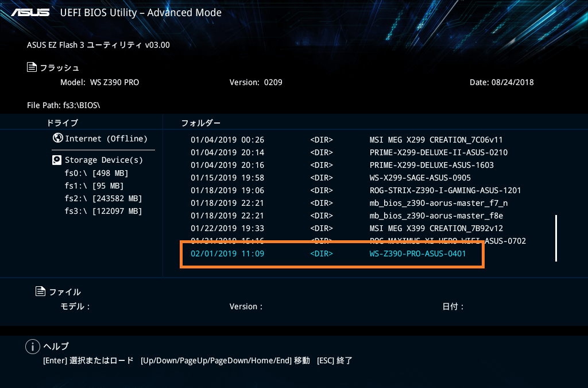The image size is (588, 388).
Task: Click the モデル field label in File section
Action: click(x=75, y=306)
